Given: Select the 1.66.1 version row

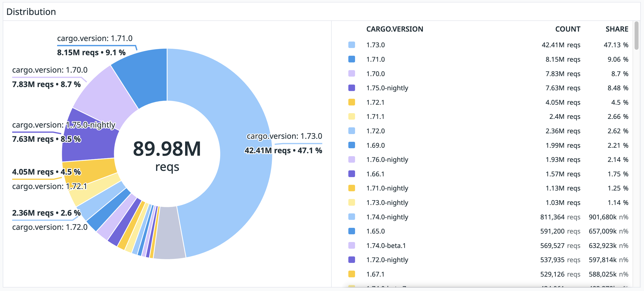Looking at the screenshot, I should pyautogui.click(x=375, y=174).
